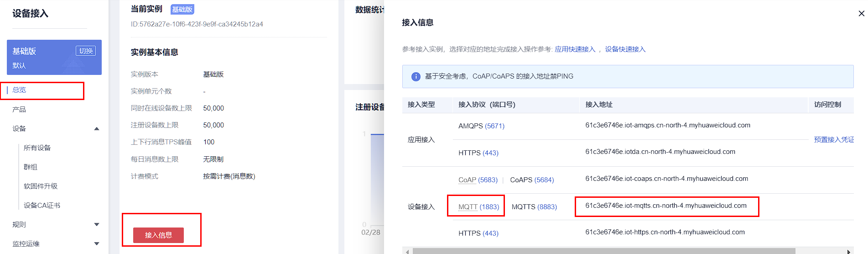Click CoAPS (5684) protocol
This screenshot has height=254, width=868.
(x=532, y=180)
